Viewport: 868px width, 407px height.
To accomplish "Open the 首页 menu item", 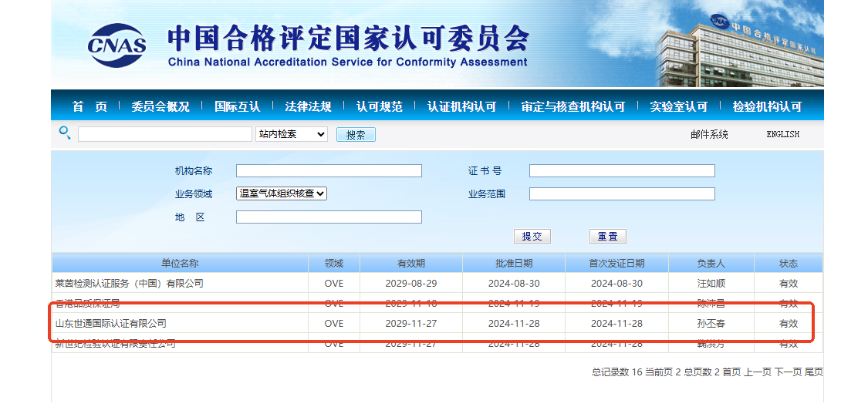I will [90, 106].
